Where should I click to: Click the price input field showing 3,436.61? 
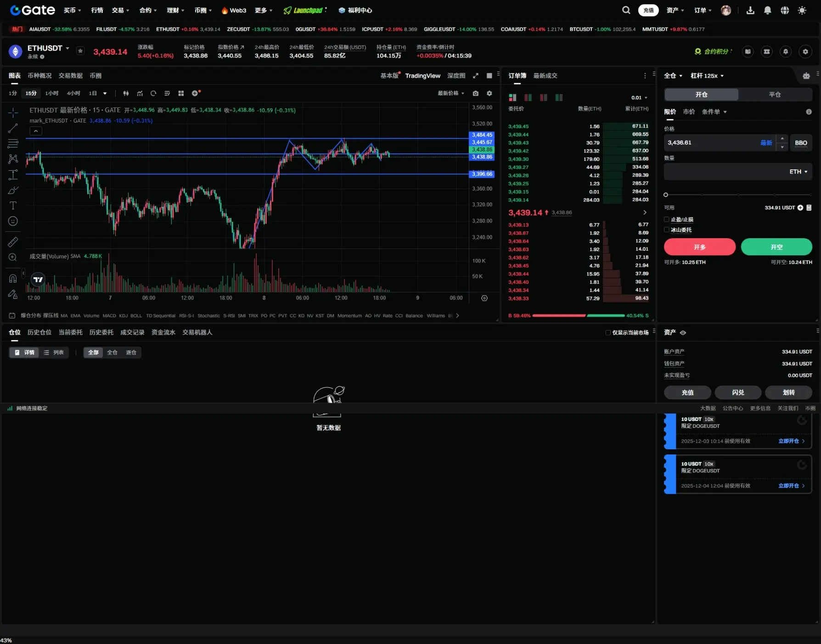point(720,143)
